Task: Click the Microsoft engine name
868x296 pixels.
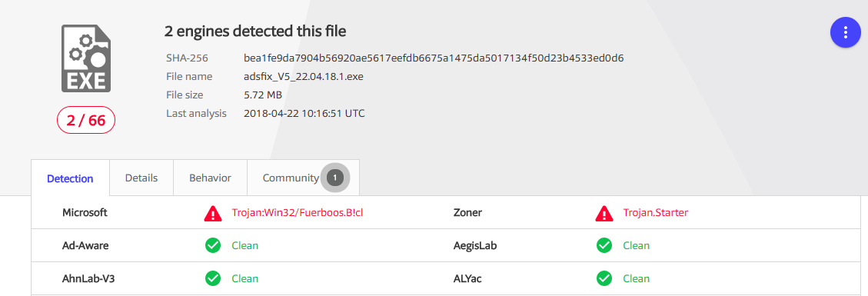Action: tap(85, 212)
